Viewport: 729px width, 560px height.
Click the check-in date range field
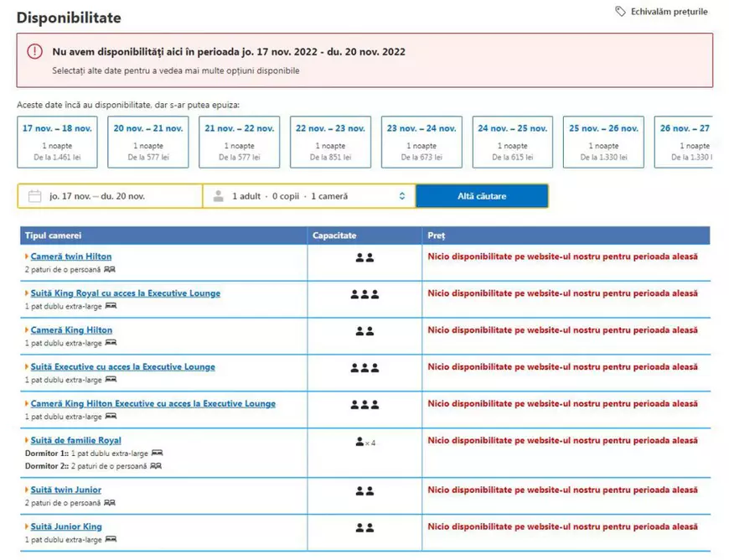pos(110,196)
